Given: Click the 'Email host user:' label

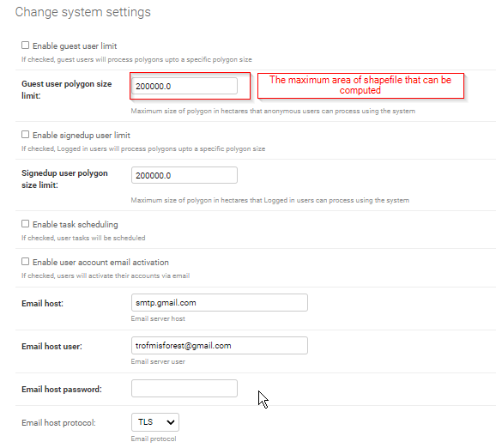Looking at the screenshot, I should coord(51,347).
